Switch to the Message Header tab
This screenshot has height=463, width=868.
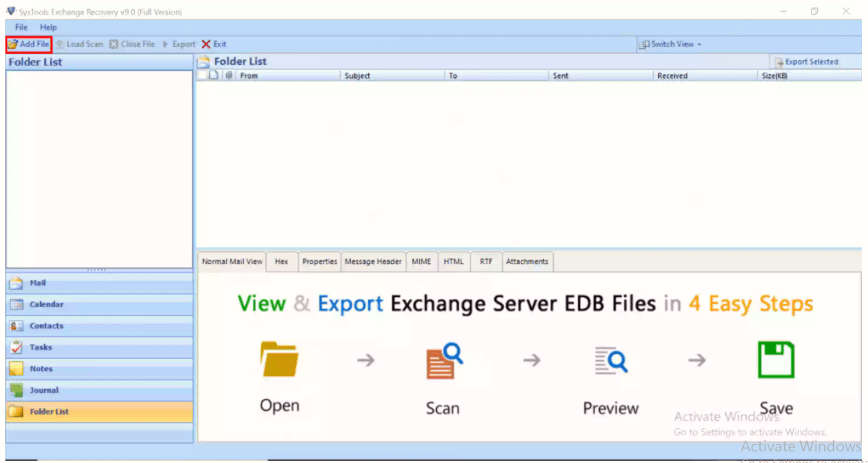373,262
